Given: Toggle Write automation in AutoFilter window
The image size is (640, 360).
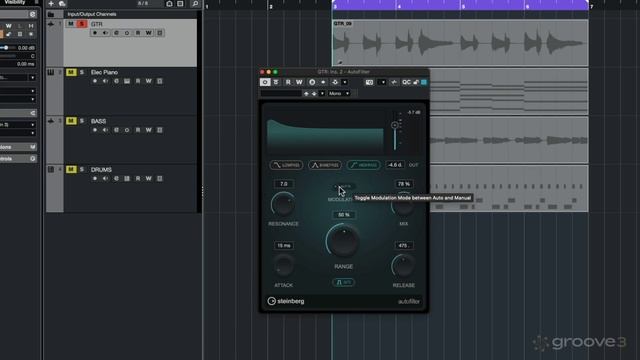Looking at the screenshot, I should (299, 82).
